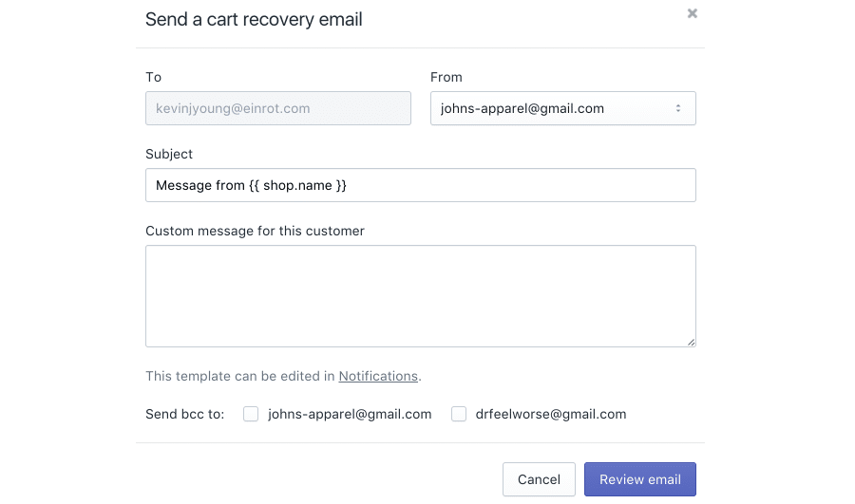The image size is (855, 504).
Task: Click the "Send a cart recovery email" title
Action: click(254, 19)
